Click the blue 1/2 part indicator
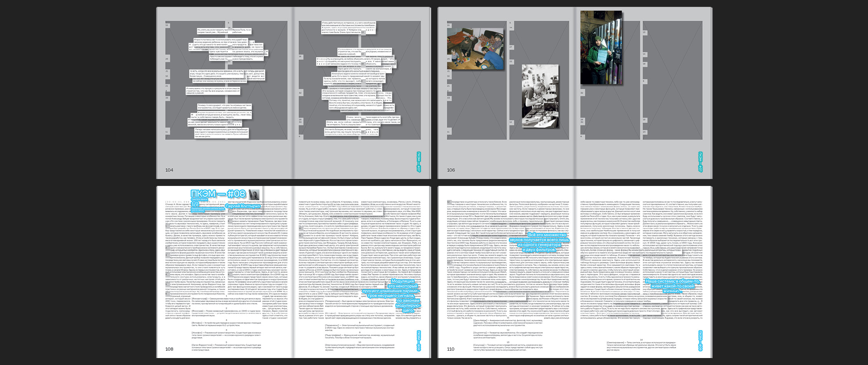 click(x=195, y=204)
